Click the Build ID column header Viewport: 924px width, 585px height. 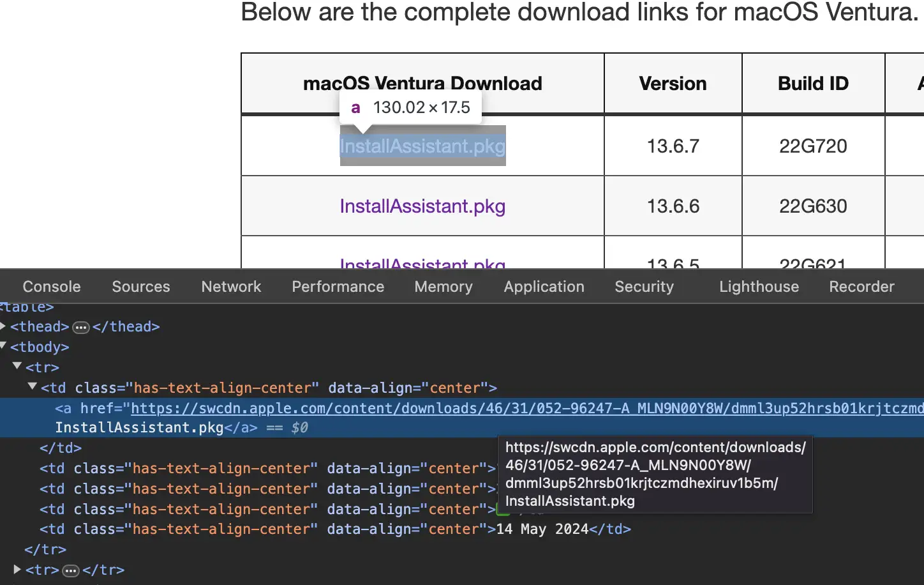(813, 84)
